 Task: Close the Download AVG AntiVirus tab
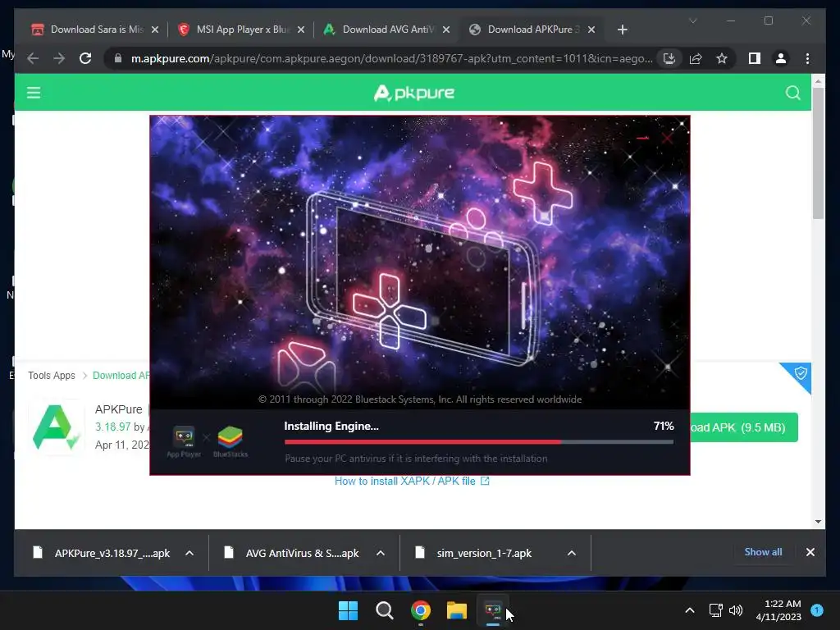(x=446, y=30)
